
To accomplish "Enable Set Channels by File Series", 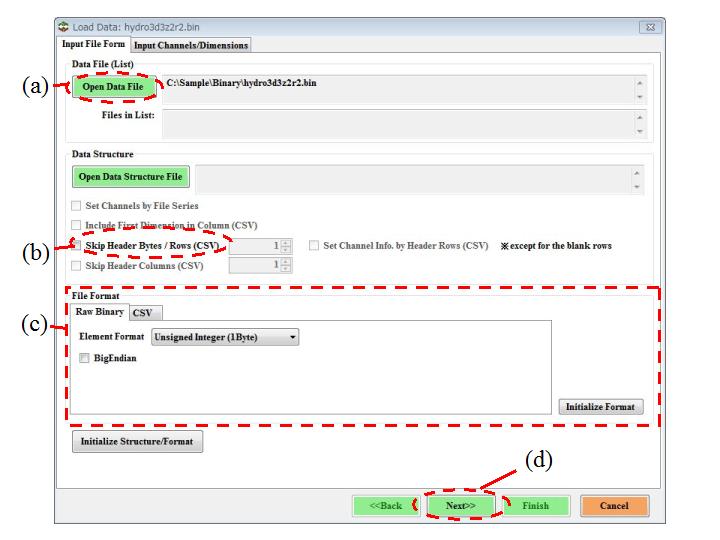I will click(x=78, y=206).
